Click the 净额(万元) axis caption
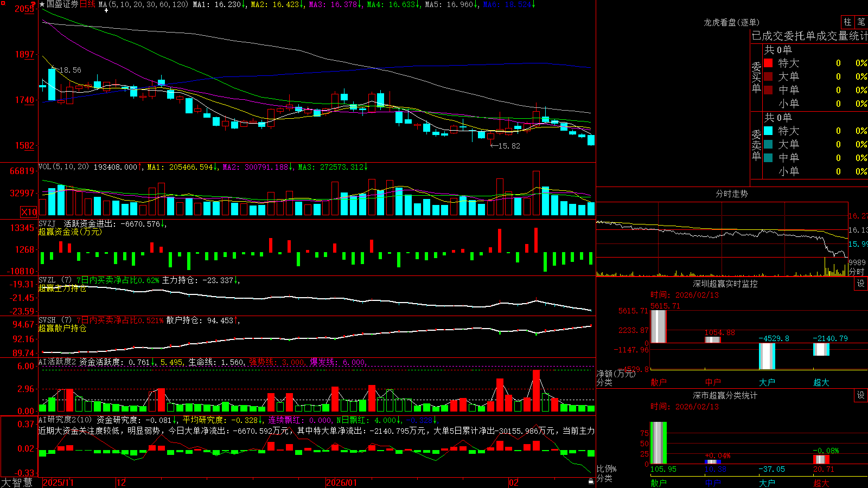The height and width of the screenshot is (488, 868). pyautogui.click(x=616, y=374)
